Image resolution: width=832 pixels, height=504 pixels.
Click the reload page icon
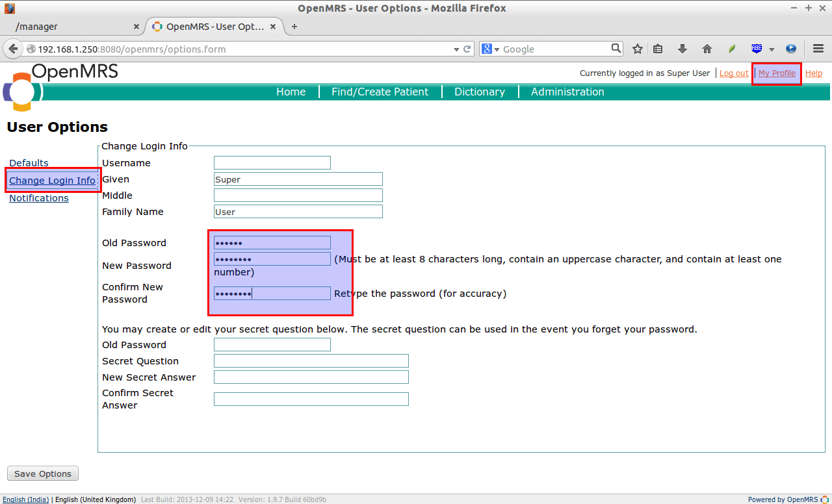pyautogui.click(x=467, y=49)
